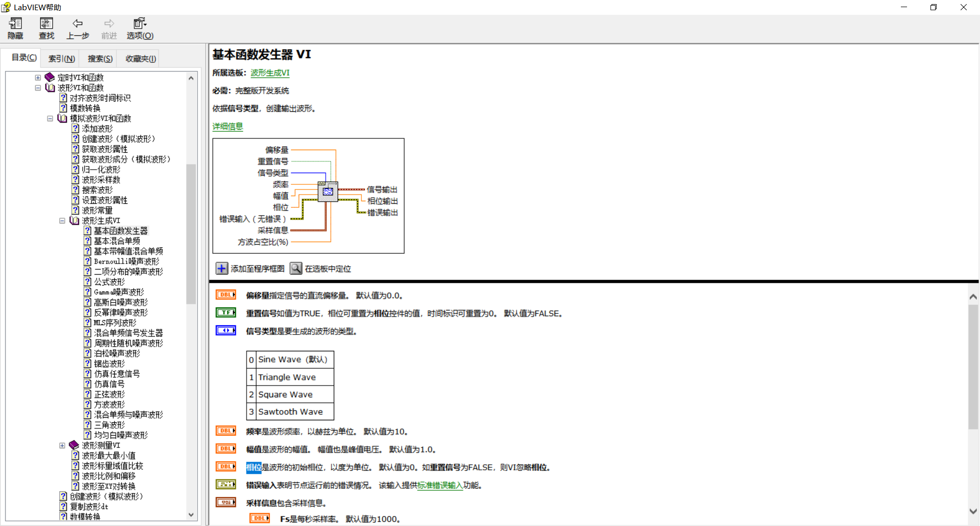Open the 详细信息 link
This screenshot has height=526, width=980.
pos(228,126)
